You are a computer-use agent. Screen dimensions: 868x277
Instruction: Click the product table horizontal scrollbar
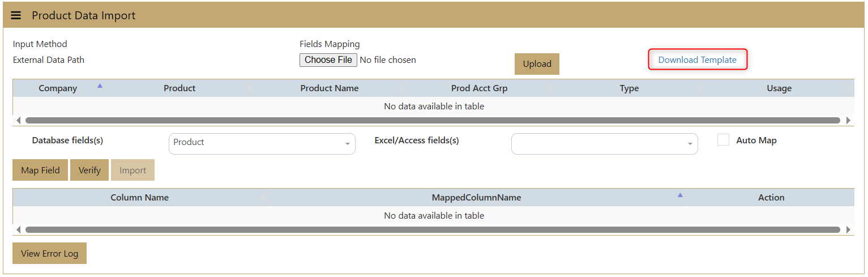pos(433,120)
